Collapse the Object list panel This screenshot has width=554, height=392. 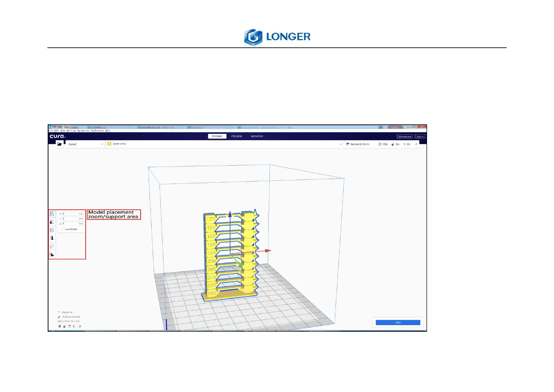point(59,312)
